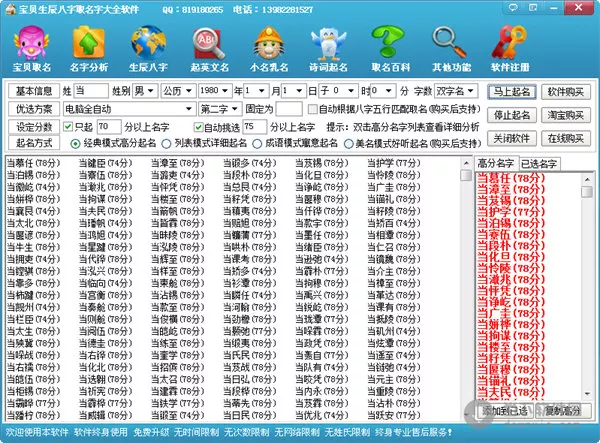Switch to 已选名字 tab

(x=539, y=164)
